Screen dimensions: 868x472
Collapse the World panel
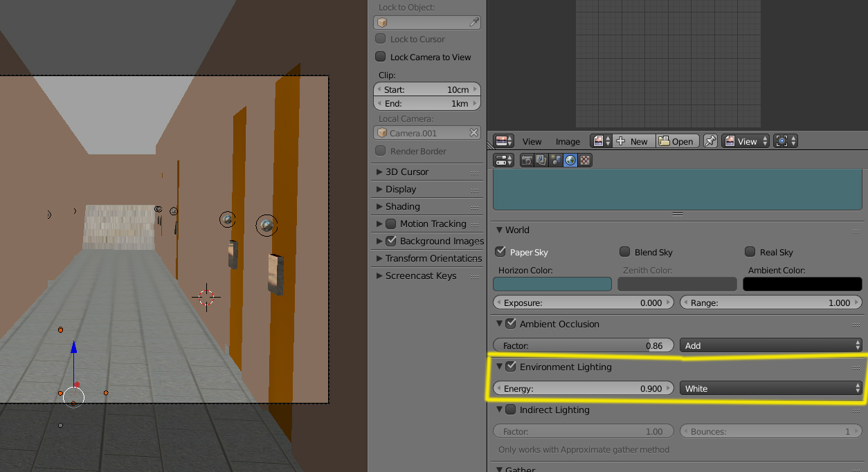click(x=500, y=230)
